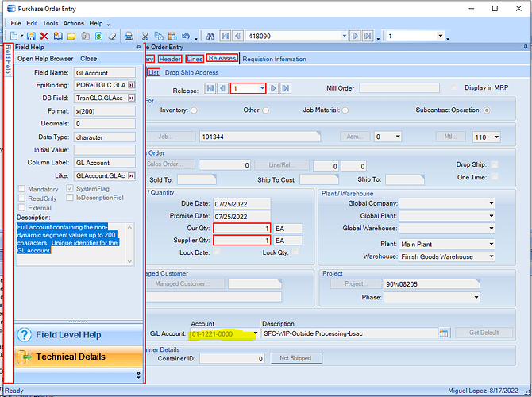Open the Edit menu

(x=32, y=23)
